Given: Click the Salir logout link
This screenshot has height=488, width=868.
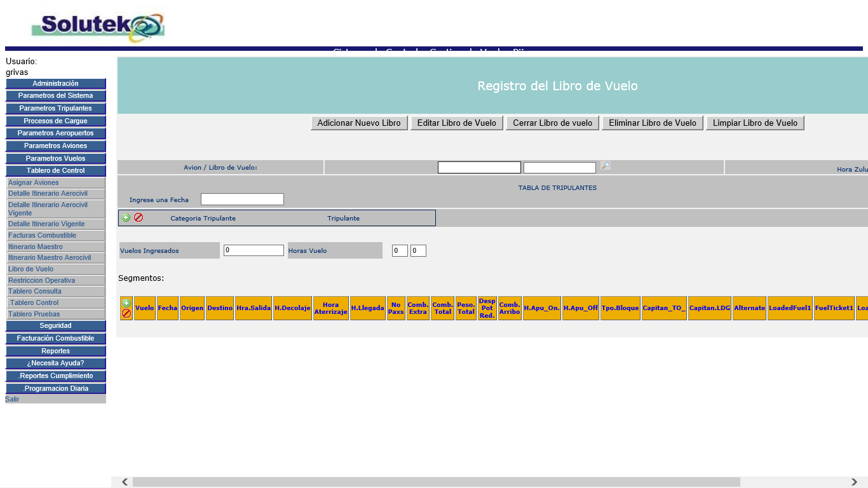Looking at the screenshot, I should [12, 400].
